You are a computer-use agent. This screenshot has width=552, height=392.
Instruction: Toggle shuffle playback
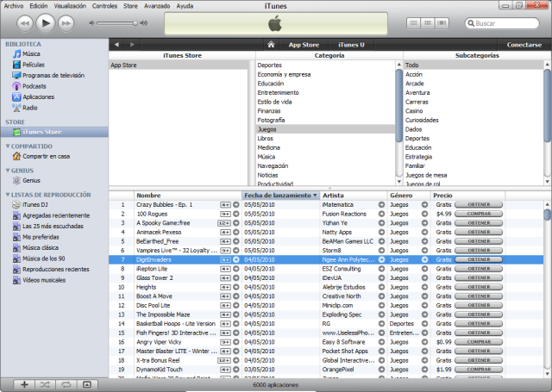[45, 384]
